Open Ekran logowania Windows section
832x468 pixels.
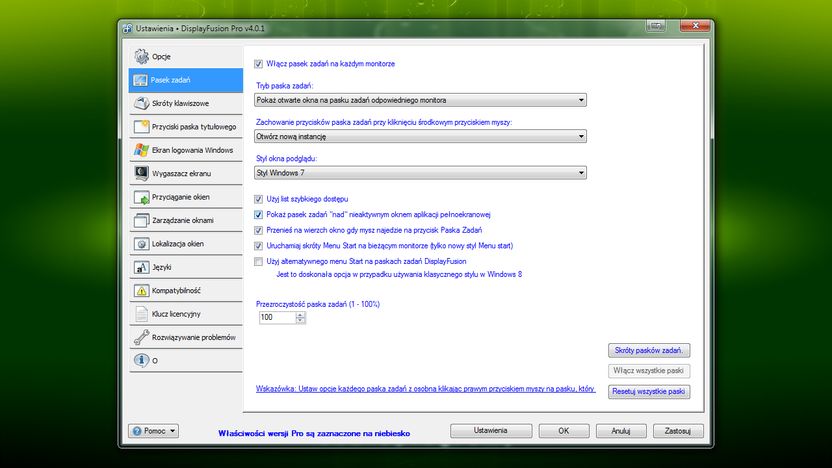point(186,150)
